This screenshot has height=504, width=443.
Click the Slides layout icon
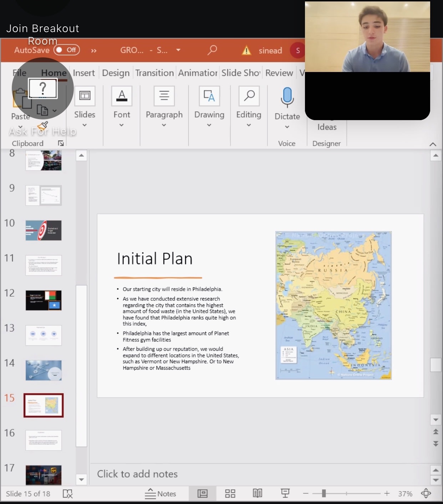tap(85, 96)
